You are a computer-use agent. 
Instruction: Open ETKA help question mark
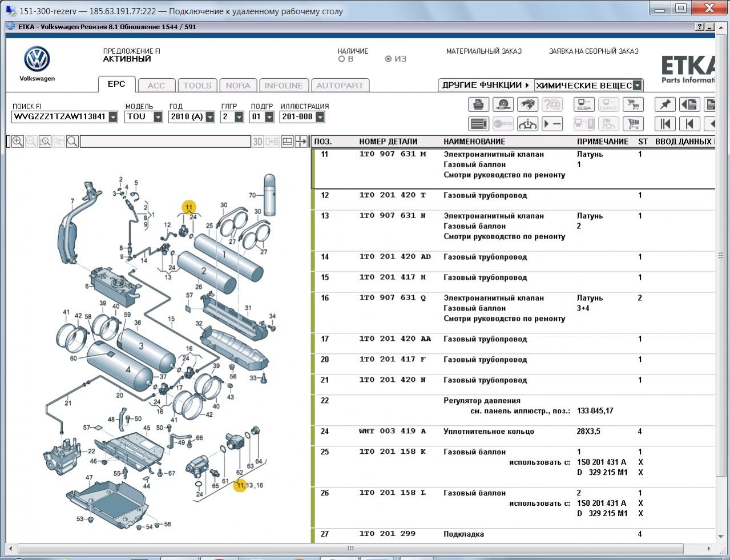(700, 27)
